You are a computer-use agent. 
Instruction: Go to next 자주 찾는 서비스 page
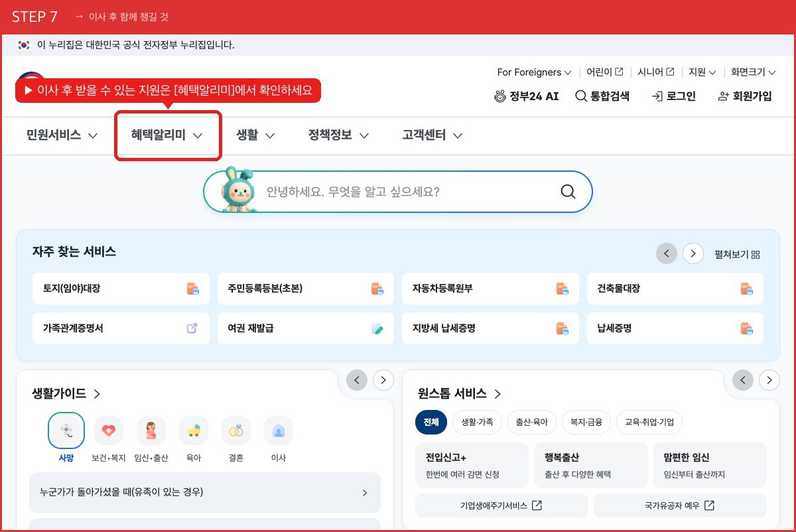tap(693, 253)
